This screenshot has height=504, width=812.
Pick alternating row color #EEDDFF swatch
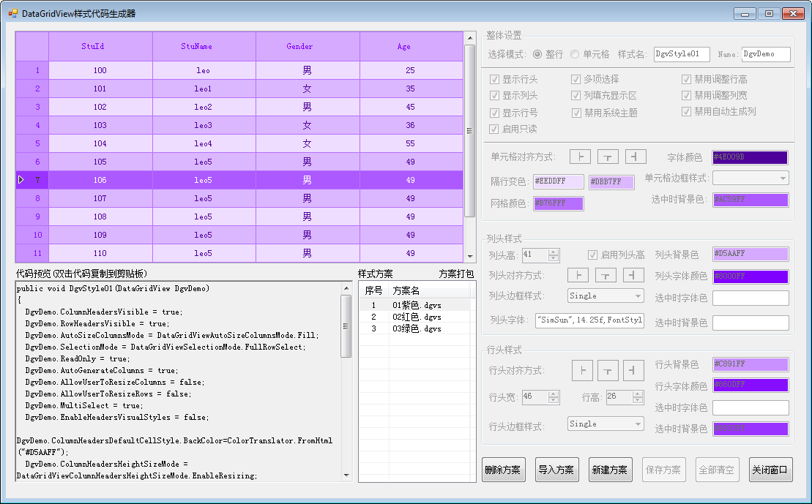pyautogui.click(x=558, y=181)
